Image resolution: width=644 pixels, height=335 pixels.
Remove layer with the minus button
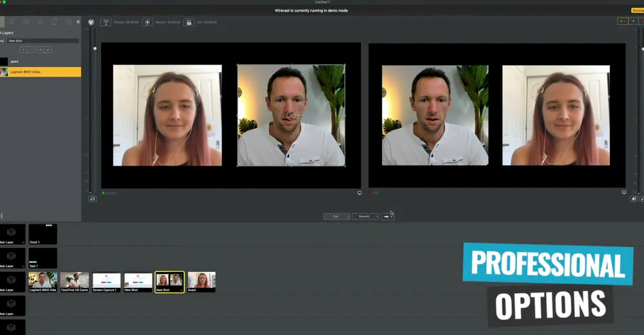(x=32, y=50)
